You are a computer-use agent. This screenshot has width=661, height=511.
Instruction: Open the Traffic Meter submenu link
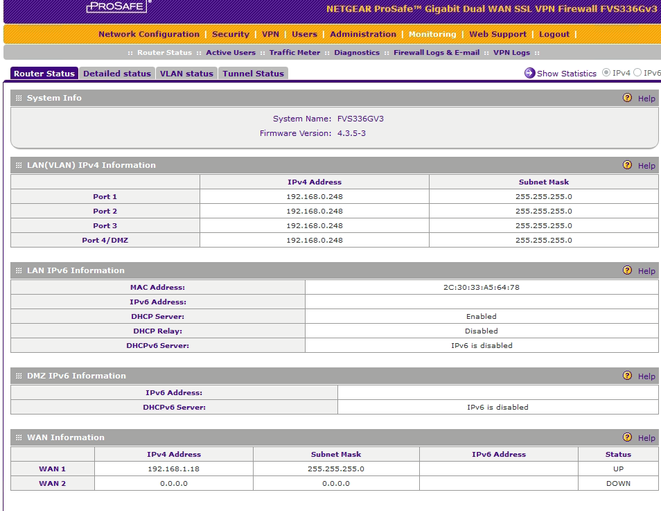295,53
